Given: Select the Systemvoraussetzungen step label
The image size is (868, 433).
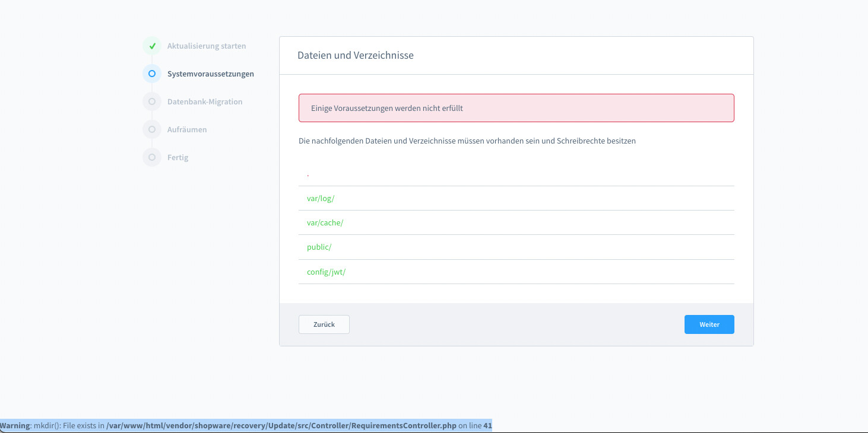Looking at the screenshot, I should coord(211,74).
